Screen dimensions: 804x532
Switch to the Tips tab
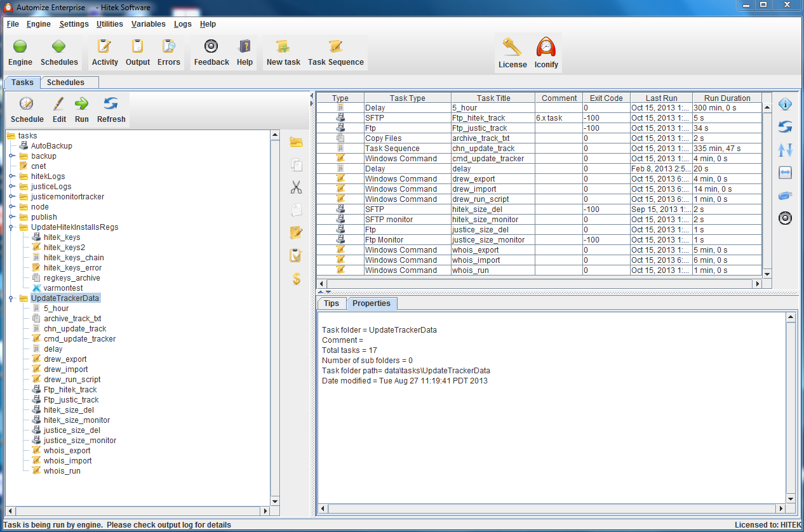(332, 303)
